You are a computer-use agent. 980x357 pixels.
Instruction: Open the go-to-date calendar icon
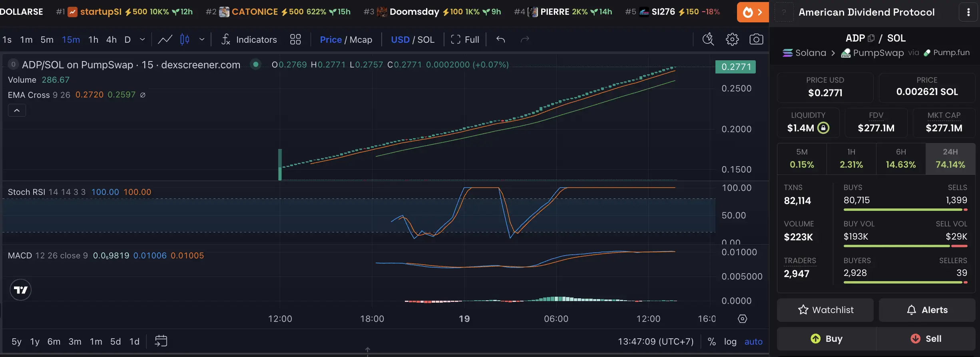point(161,341)
